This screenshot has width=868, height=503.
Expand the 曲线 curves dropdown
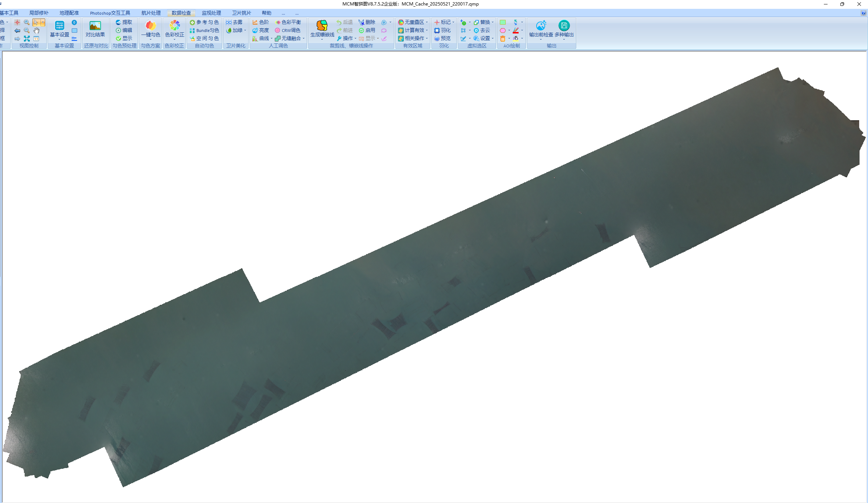tap(271, 39)
